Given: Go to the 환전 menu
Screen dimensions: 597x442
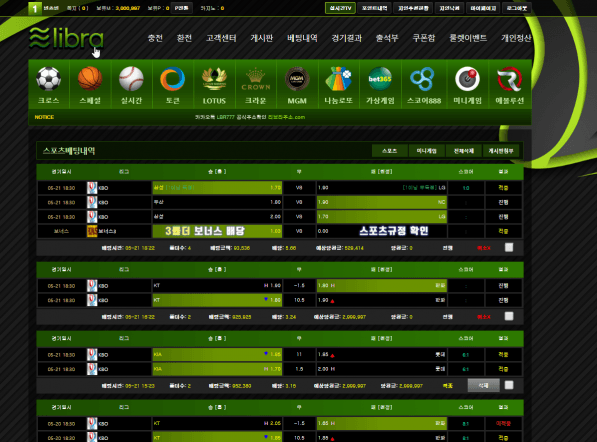Looking at the screenshot, I should coord(184,38).
